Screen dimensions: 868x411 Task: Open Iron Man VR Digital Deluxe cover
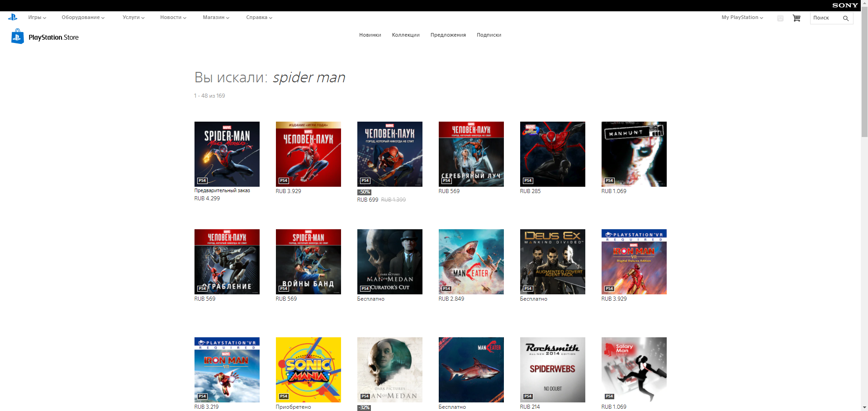[634, 262]
